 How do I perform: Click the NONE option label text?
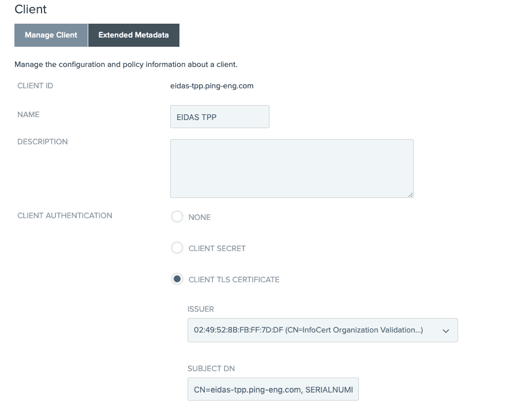(x=200, y=217)
